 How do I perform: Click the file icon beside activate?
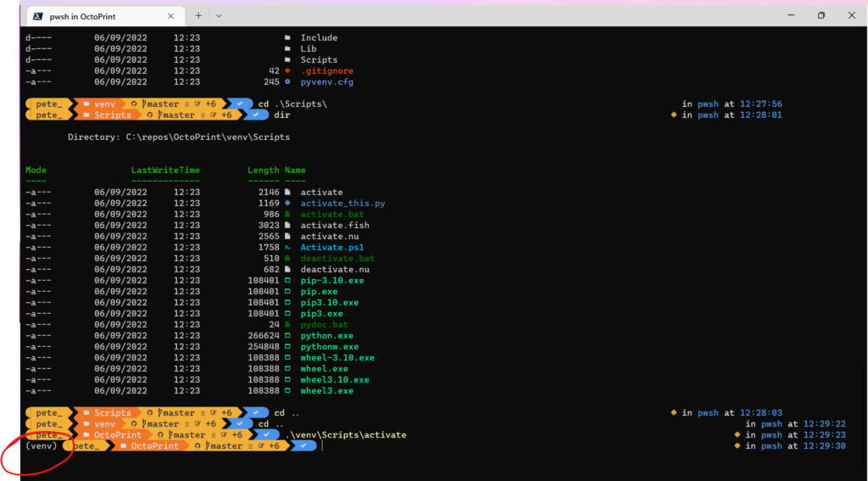(287, 193)
